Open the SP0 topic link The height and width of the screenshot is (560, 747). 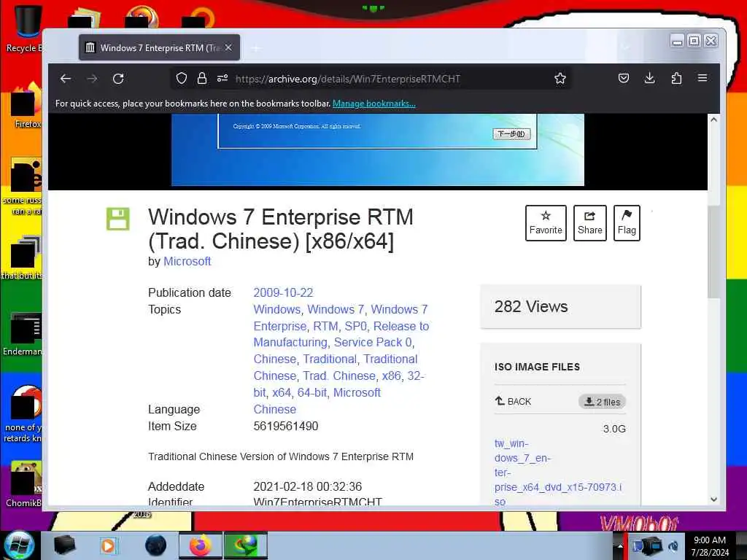tap(356, 326)
